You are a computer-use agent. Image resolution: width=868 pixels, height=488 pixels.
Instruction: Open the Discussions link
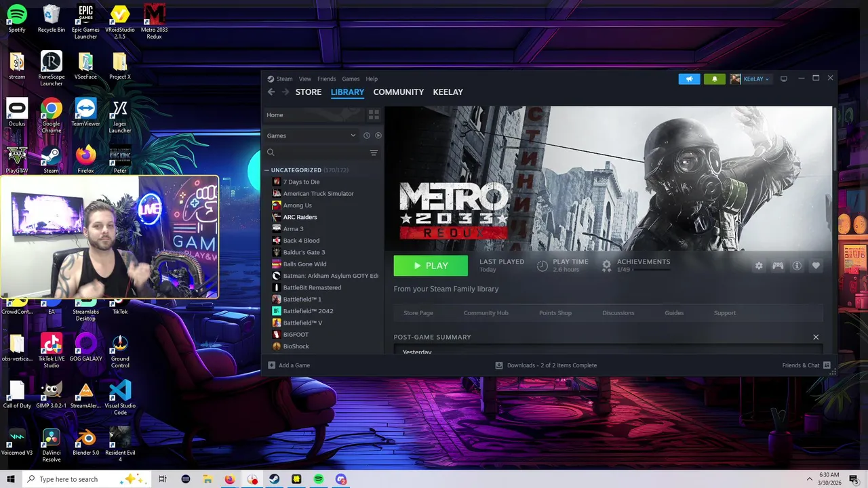(618, 313)
